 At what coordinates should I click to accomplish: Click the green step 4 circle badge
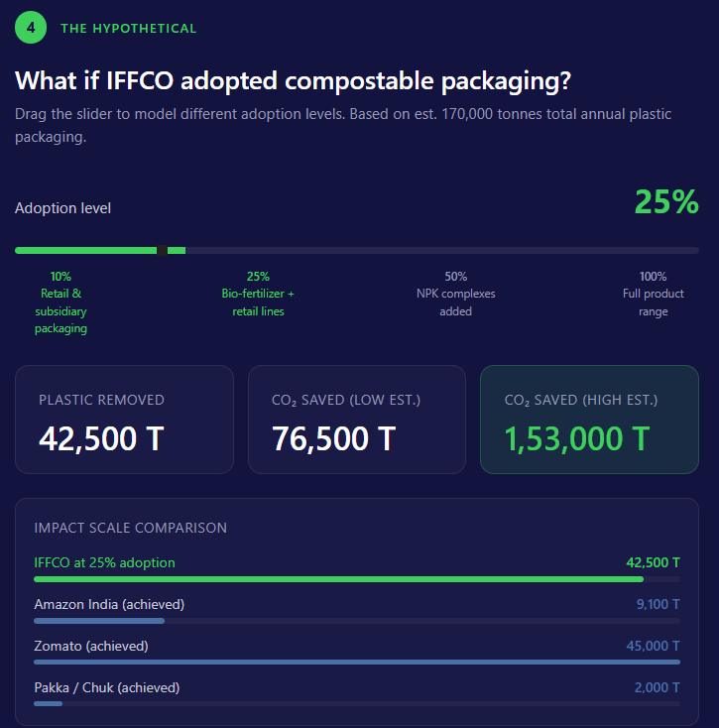click(31, 28)
